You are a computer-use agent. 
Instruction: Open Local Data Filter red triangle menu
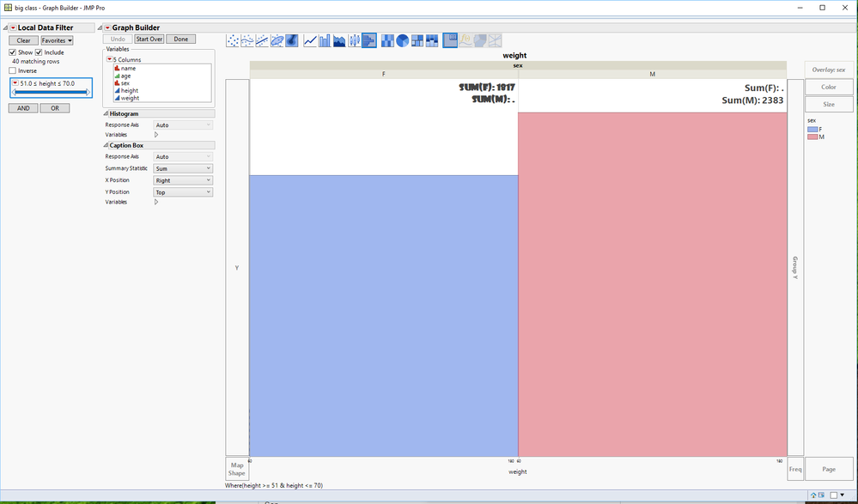[13, 28]
